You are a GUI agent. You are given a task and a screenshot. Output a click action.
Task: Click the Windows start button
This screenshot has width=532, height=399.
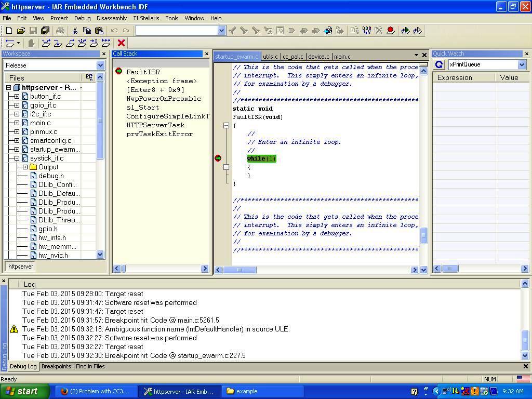24,391
